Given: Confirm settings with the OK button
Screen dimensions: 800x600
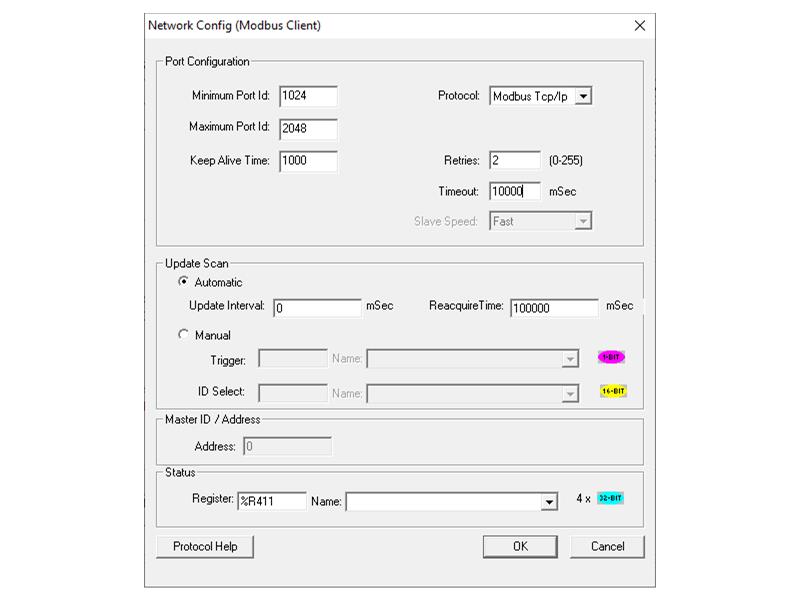Looking at the screenshot, I should point(520,546).
